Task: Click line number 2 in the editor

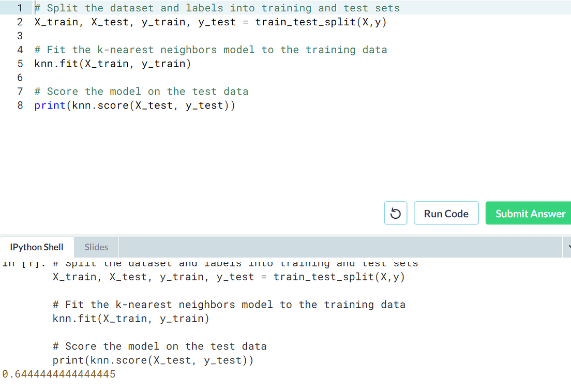Action: pyautogui.click(x=20, y=22)
